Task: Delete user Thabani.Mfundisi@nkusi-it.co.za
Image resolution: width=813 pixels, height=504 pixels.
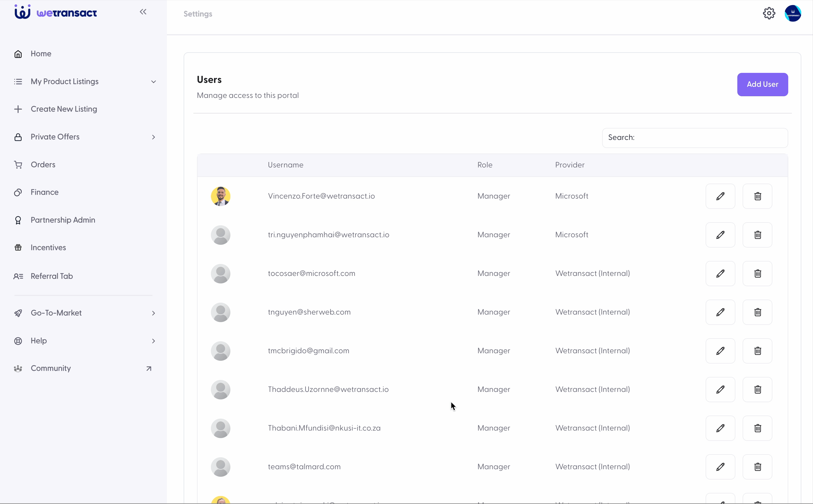Action: (x=757, y=428)
